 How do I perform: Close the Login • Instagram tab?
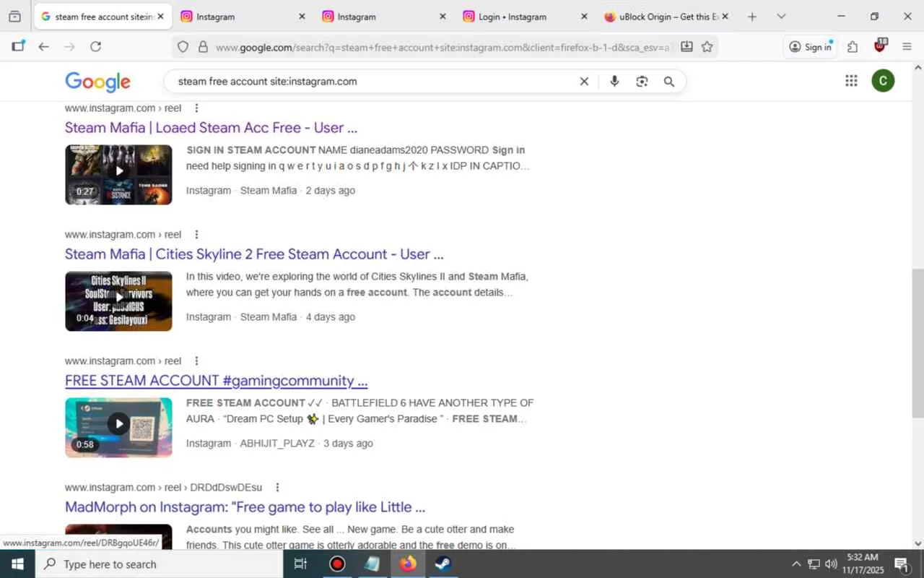(584, 17)
